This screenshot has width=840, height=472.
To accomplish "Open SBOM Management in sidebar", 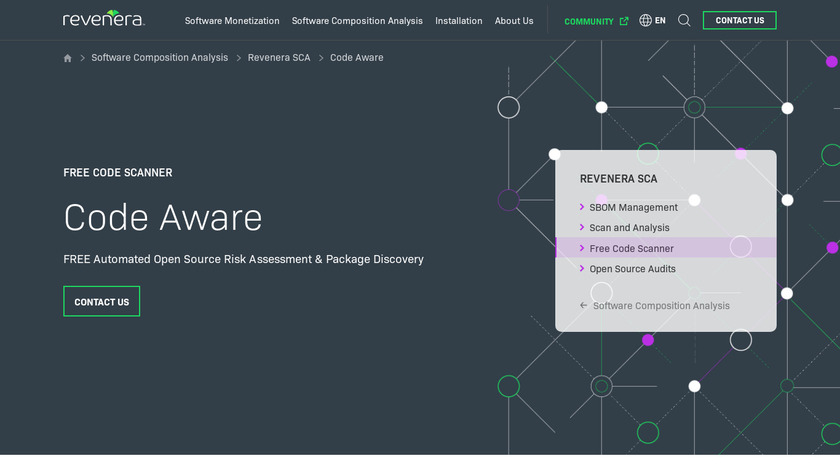I will point(633,207).
